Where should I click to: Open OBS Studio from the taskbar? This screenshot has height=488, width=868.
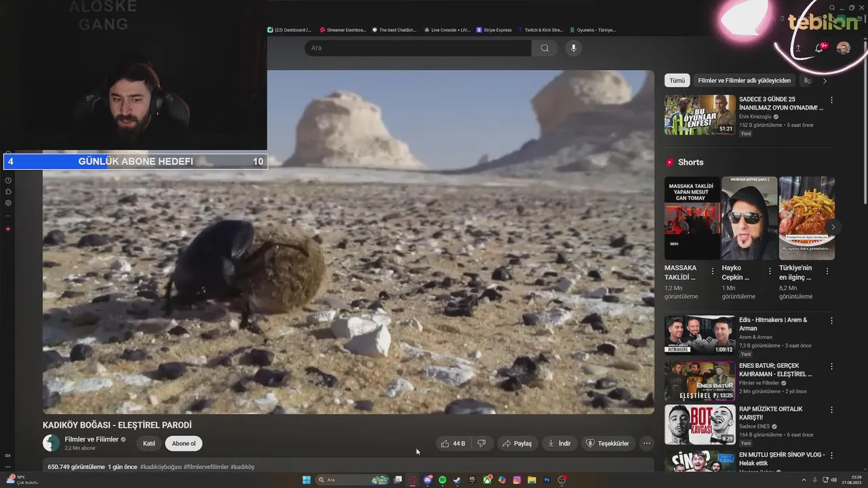(x=562, y=480)
